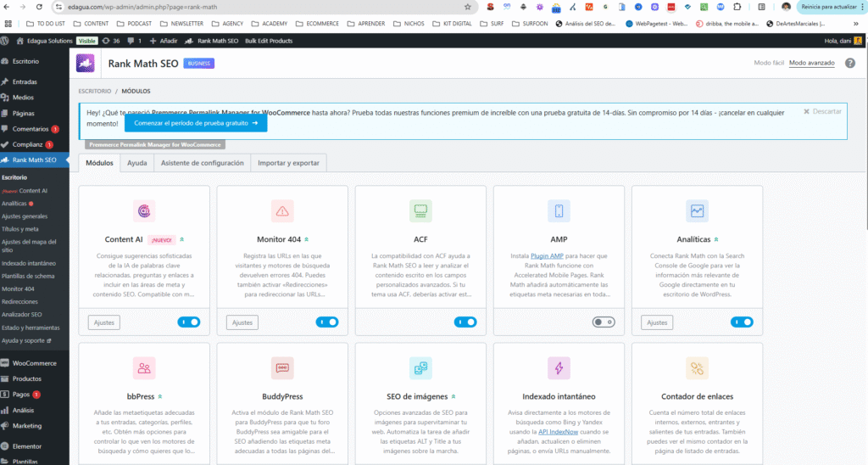868x465 pixels.
Task: Open the Añadir new content menu
Action: tap(164, 41)
